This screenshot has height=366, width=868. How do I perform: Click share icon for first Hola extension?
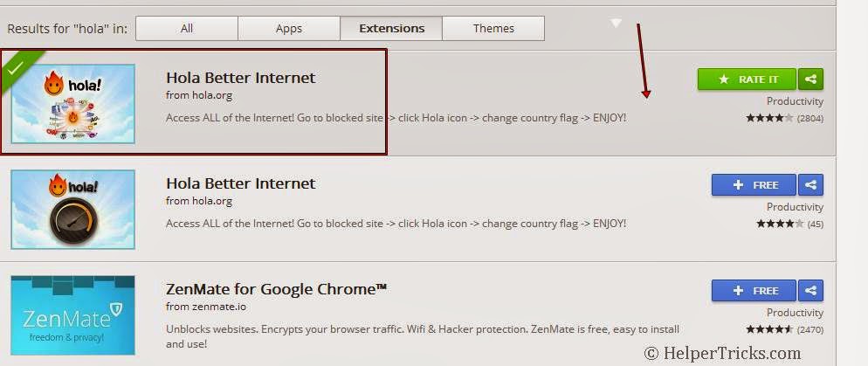coord(810,79)
